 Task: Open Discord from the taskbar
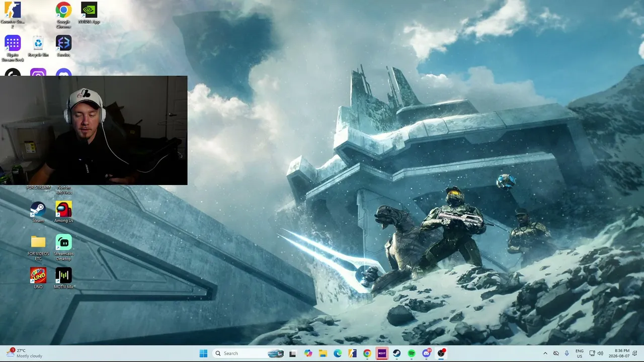(427, 353)
